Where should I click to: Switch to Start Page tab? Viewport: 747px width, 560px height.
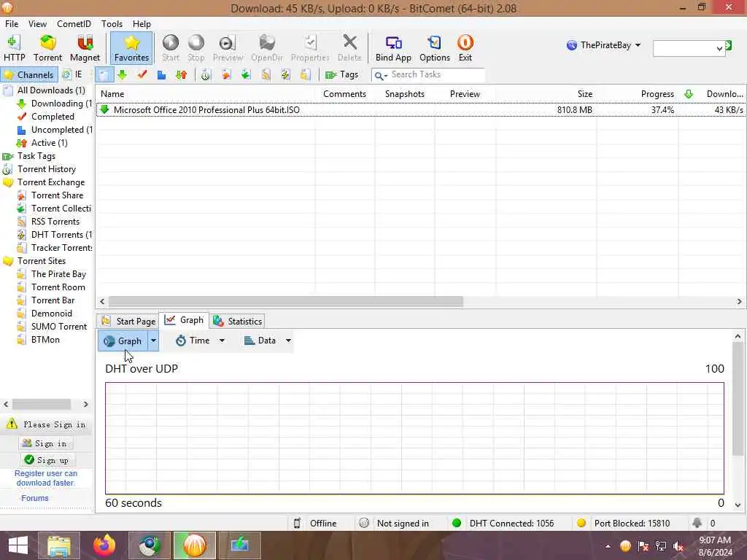pyautogui.click(x=128, y=322)
